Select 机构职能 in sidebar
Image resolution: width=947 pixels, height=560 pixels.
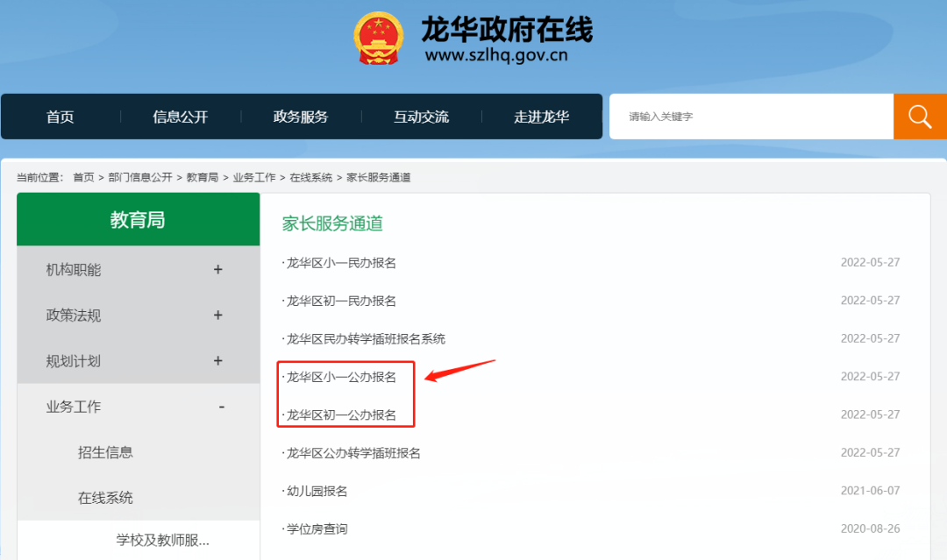(74, 269)
